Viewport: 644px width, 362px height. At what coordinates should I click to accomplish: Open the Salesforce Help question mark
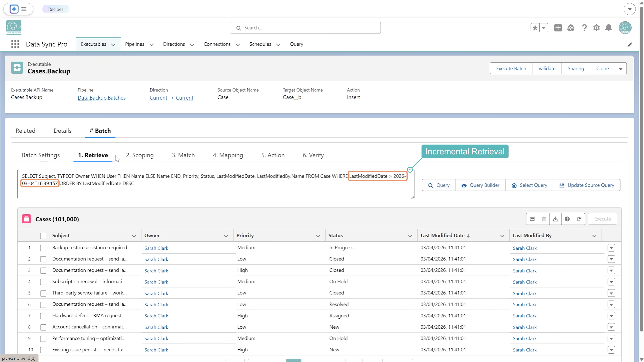[x=584, y=28]
